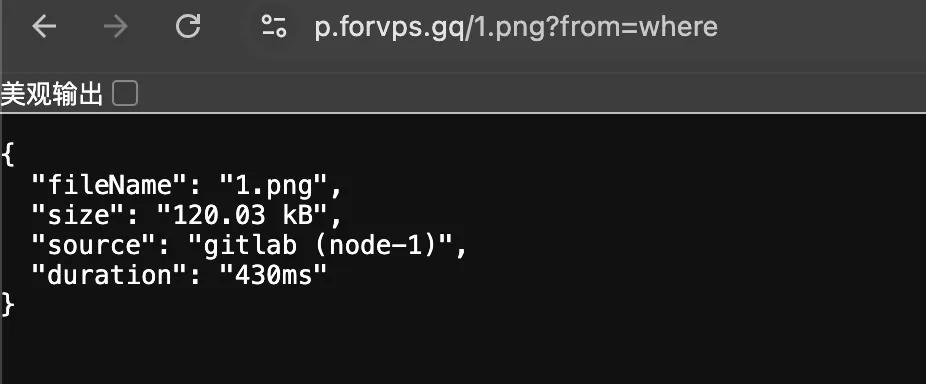Image resolution: width=926 pixels, height=384 pixels.
Task: Click the 美观输出 label text
Action: coord(52,95)
